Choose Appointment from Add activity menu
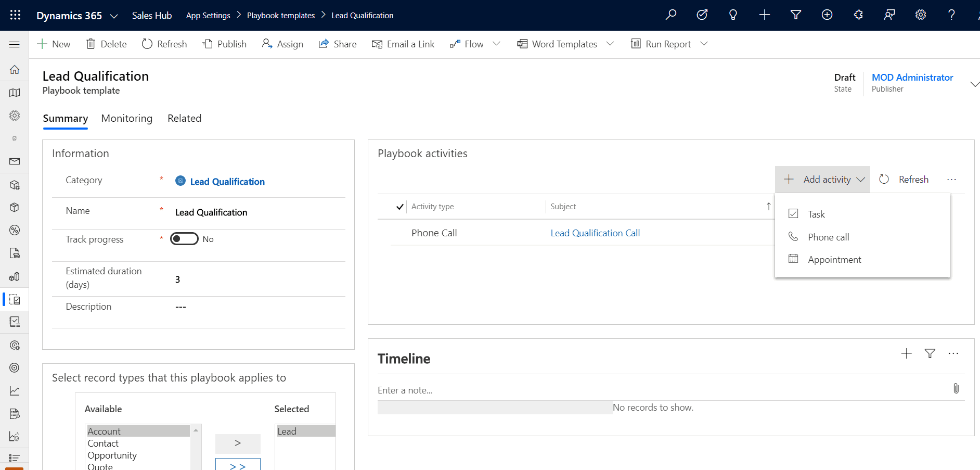 [862, 259]
